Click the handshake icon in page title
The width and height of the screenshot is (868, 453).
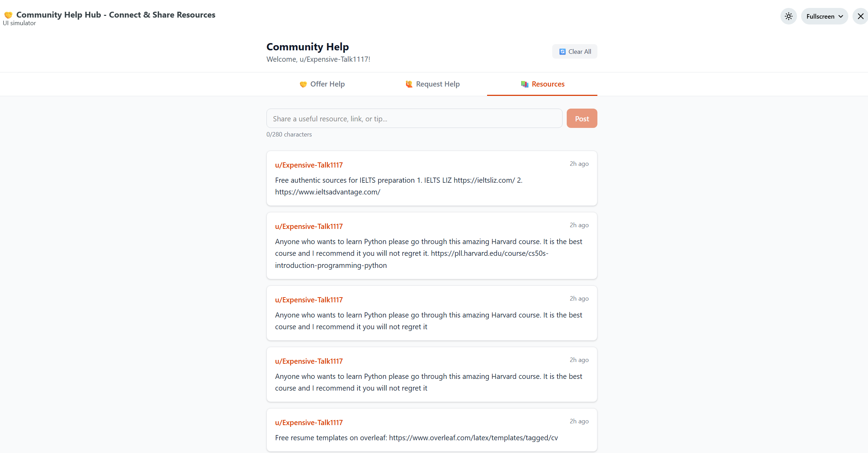pyautogui.click(x=8, y=15)
